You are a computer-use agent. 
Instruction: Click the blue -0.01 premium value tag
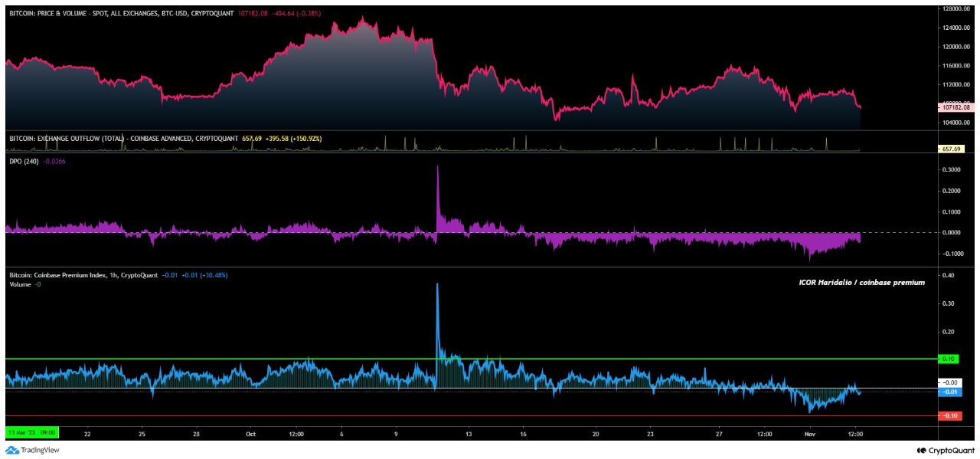(949, 392)
